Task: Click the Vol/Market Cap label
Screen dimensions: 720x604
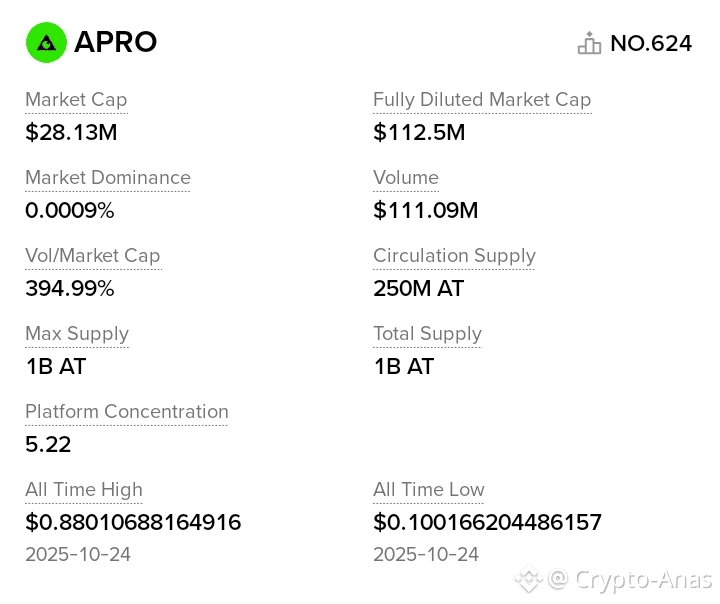Action: click(x=93, y=256)
